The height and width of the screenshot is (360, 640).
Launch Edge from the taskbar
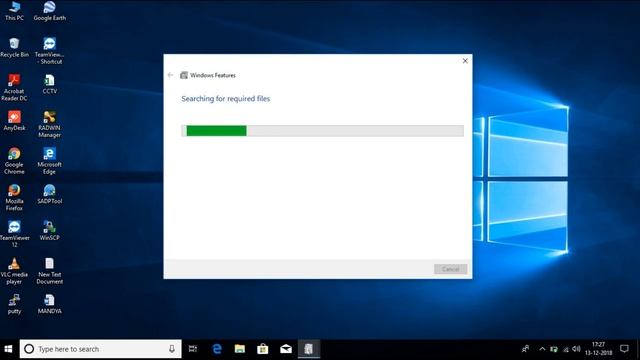(x=217, y=349)
